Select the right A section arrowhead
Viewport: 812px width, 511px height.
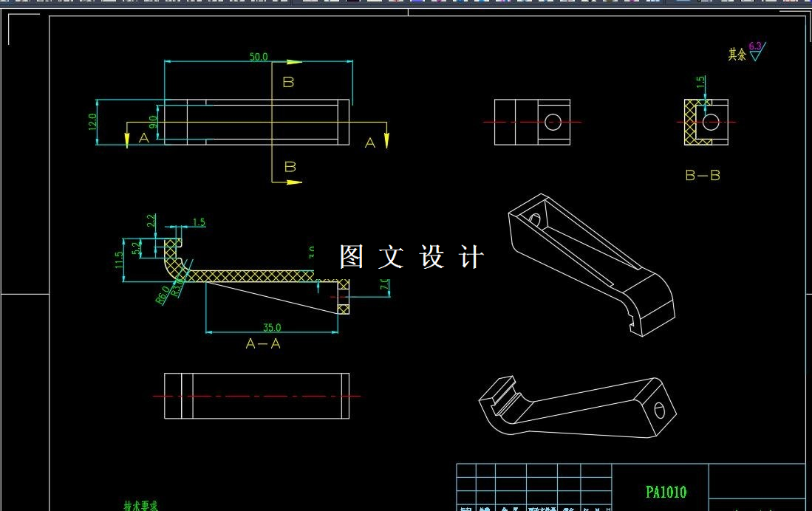point(386,140)
